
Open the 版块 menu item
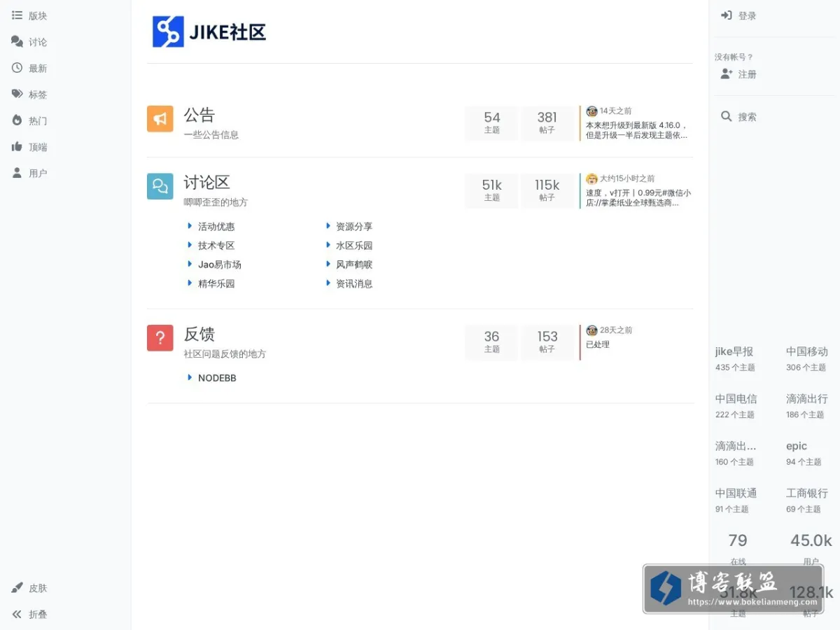(x=38, y=15)
